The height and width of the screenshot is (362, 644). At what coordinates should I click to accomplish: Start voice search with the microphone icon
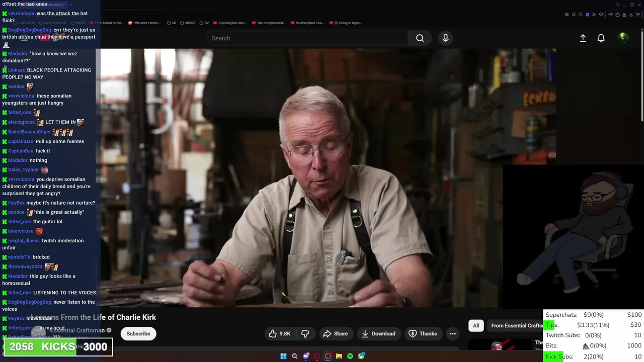tap(445, 38)
